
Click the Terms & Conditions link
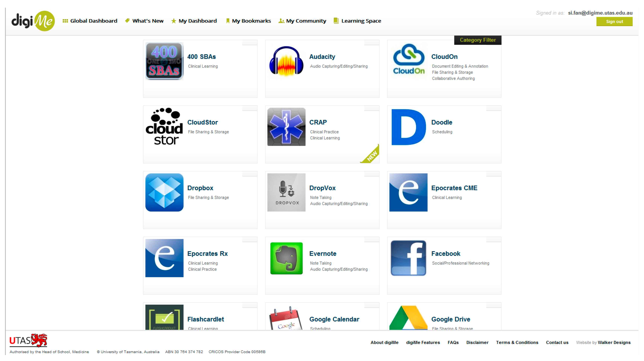pyautogui.click(x=517, y=343)
